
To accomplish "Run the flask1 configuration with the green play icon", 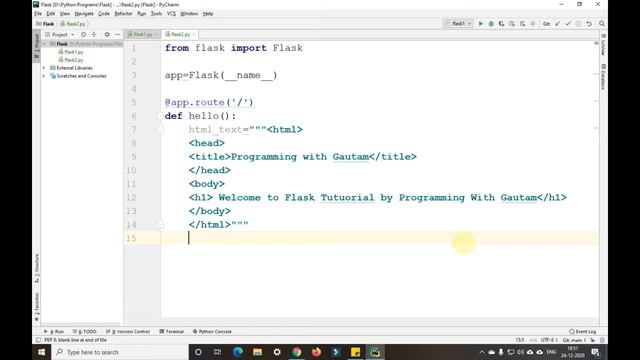I will coord(481,24).
